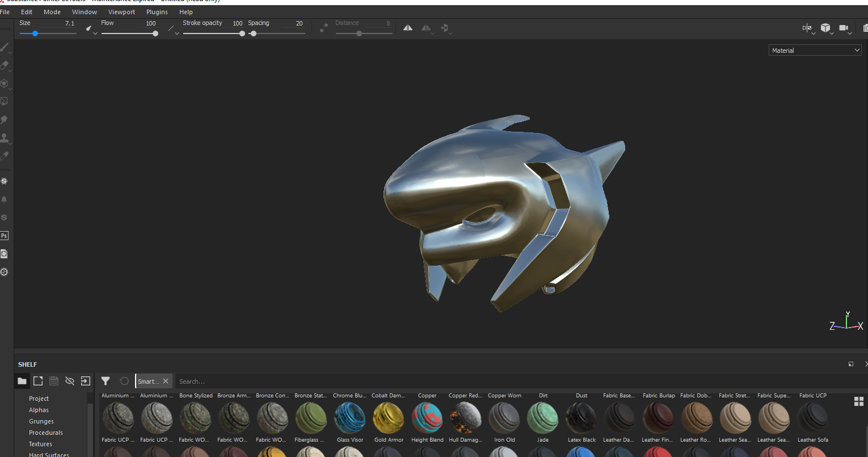Select the Smudge tool

[x=5, y=120]
